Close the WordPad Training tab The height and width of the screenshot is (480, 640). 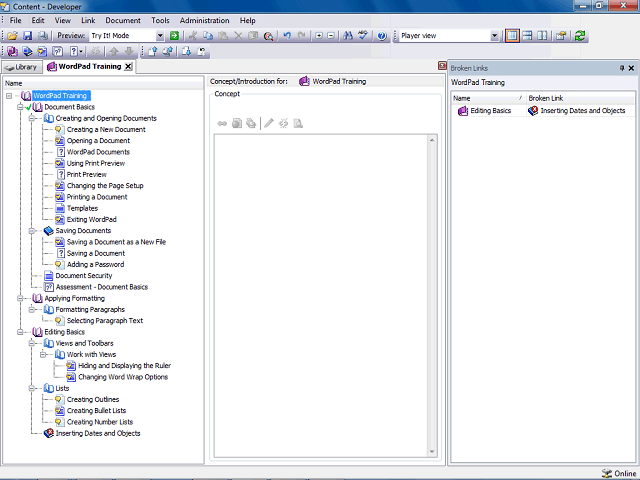pyautogui.click(x=128, y=67)
